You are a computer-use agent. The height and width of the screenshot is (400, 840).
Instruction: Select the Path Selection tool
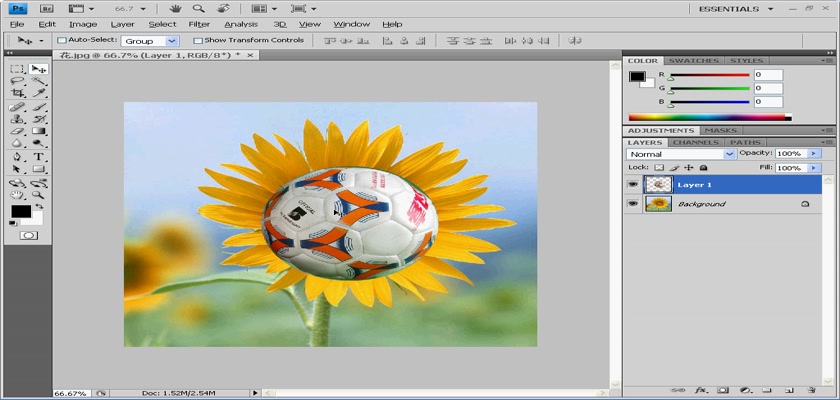pos(18,169)
